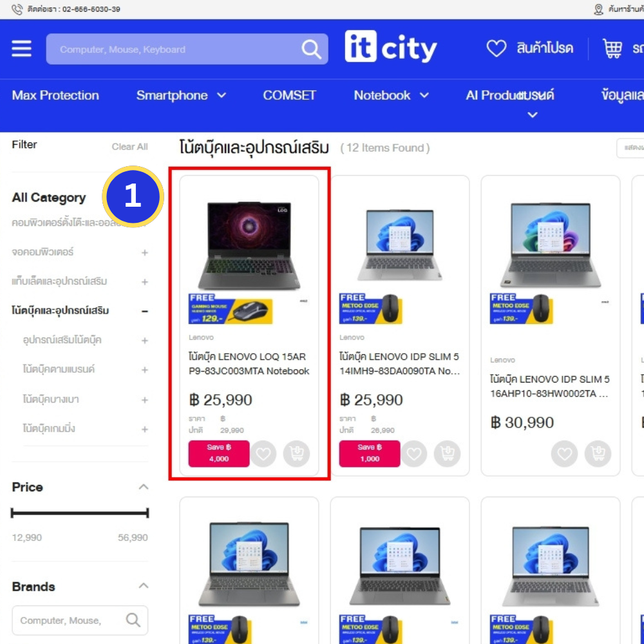Screen dimensions: 644x644
Task: Add the IDP SLIM 5 16AHP10 to wishlist
Action: tap(565, 453)
